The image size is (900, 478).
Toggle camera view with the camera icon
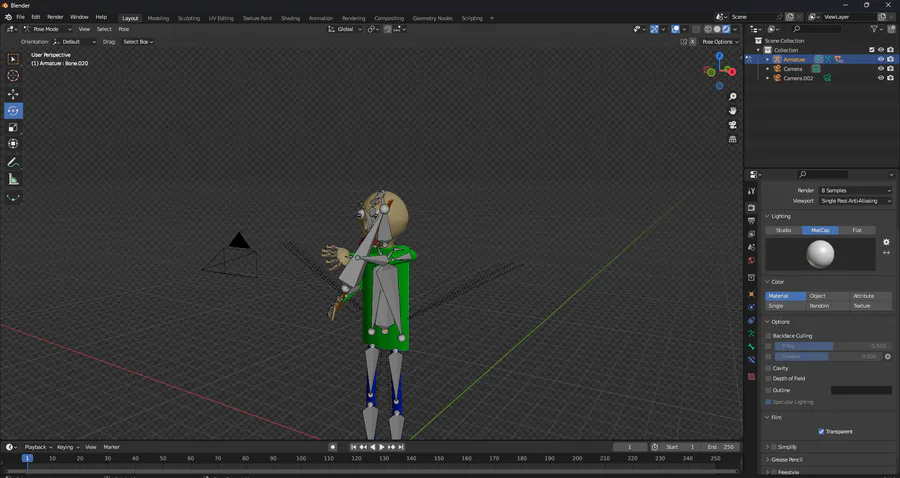[732, 125]
